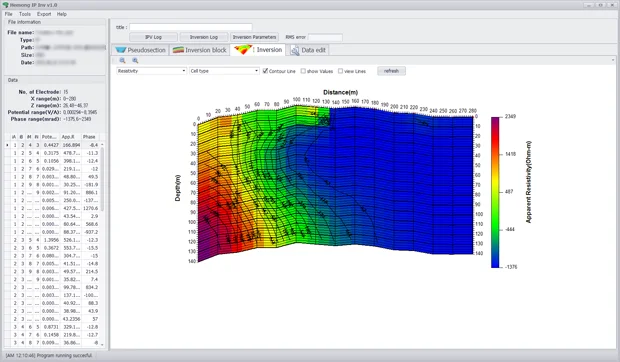Screen dimensions: 620x362
Task: Open the Cell type dropdown
Action: [x=224, y=71]
